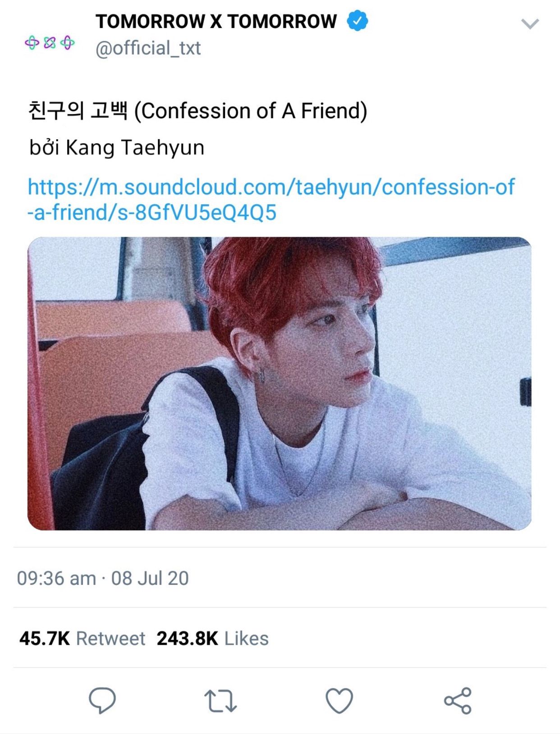Like the tweet with heart icon
Image resolution: width=560 pixels, height=734 pixels.
[339, 701]
